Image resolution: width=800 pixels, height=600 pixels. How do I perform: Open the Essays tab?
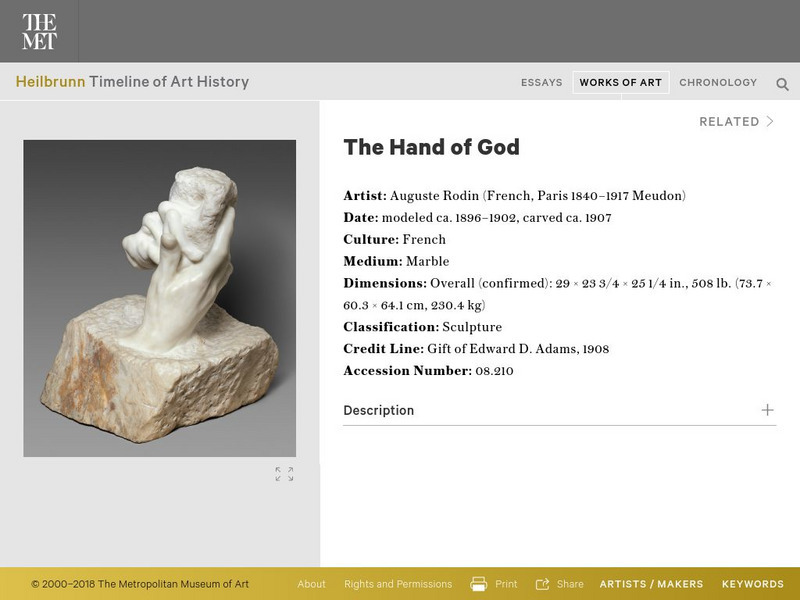click(x=541, y=83)
